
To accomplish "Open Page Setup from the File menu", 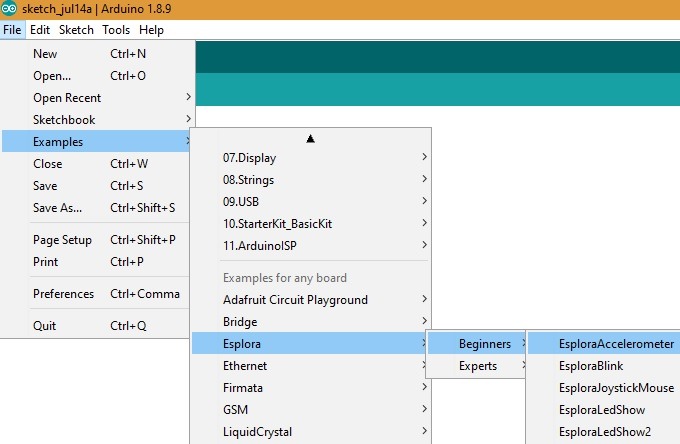I will tap(96, 240).
